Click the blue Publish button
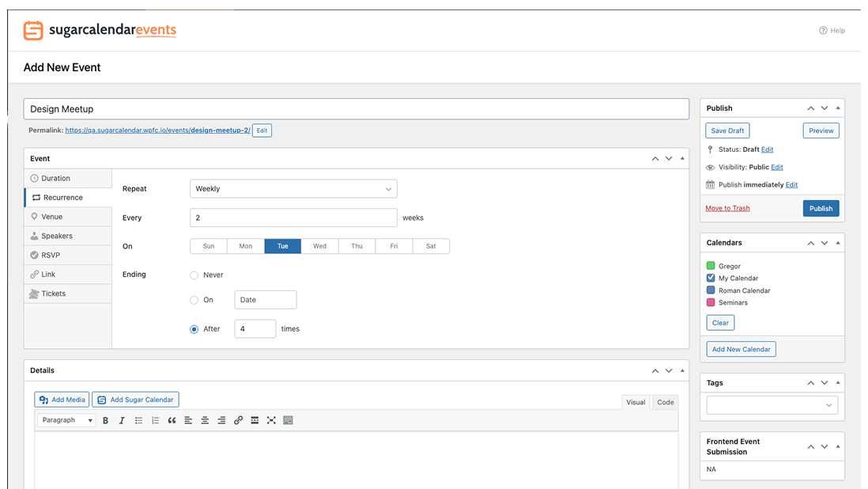Screen dimensions: 868x489 (821, 208)
